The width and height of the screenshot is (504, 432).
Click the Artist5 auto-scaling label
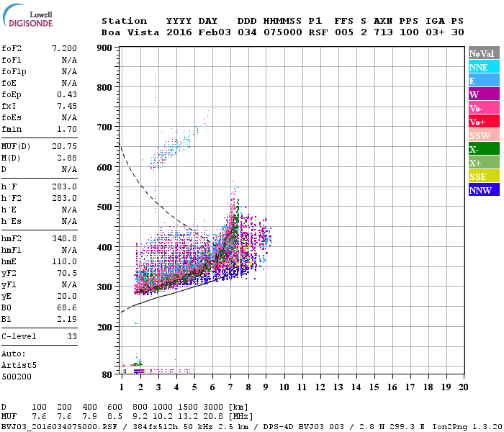tap(19, 366)
